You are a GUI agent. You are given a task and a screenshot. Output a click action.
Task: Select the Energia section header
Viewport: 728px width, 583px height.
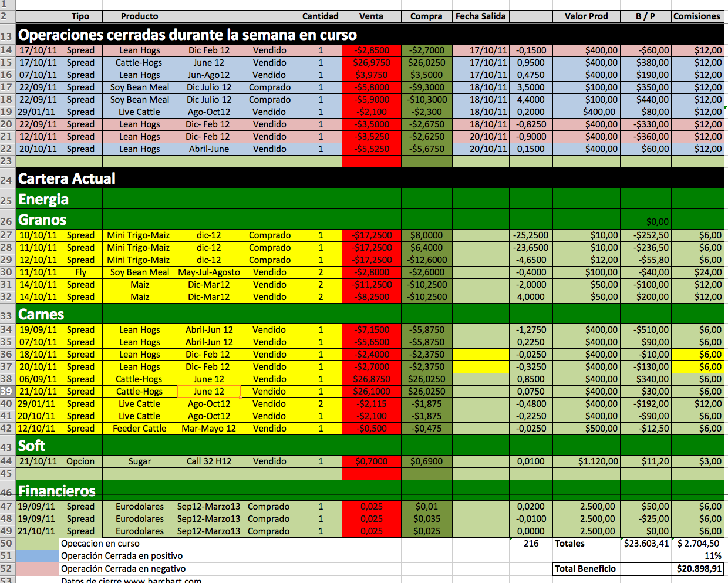[x=43, y=200]
